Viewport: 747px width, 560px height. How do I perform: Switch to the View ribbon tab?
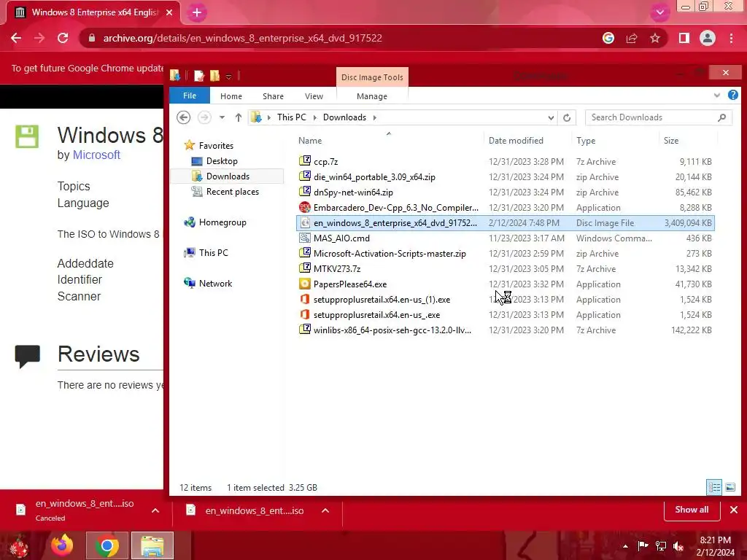(x=314, y=96)
